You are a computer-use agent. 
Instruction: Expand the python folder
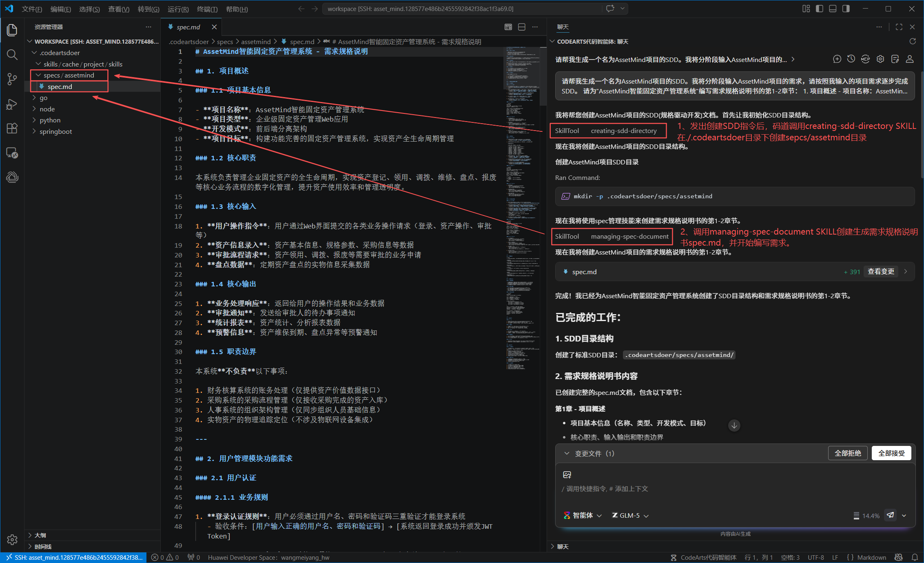click(50, 120)
